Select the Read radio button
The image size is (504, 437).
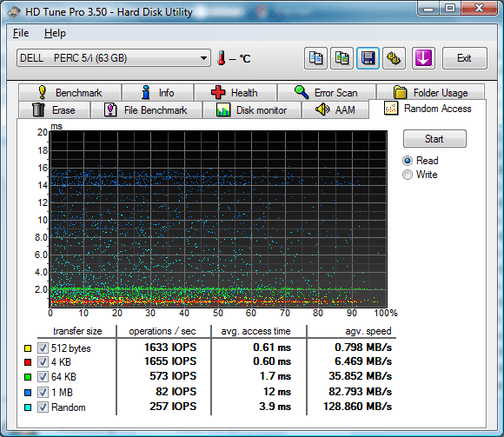(x=408, y=161)
